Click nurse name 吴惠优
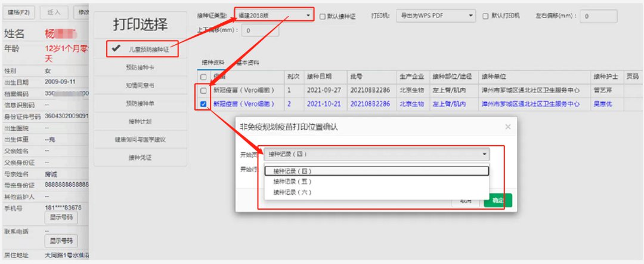 coord(602,104)
